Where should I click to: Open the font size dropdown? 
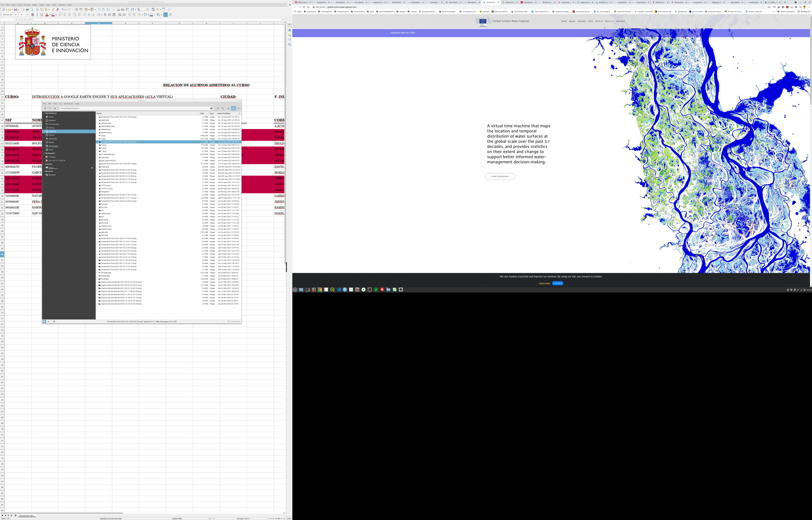click(27, 15)
